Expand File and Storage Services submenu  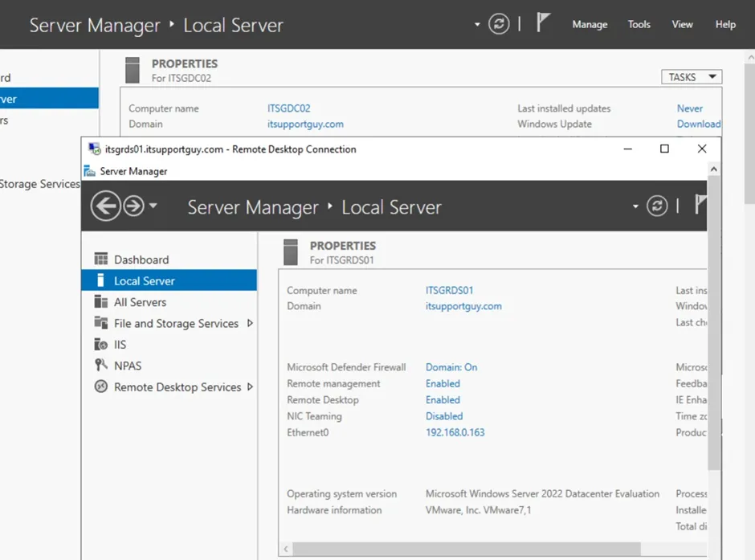(x=250, y=324)
